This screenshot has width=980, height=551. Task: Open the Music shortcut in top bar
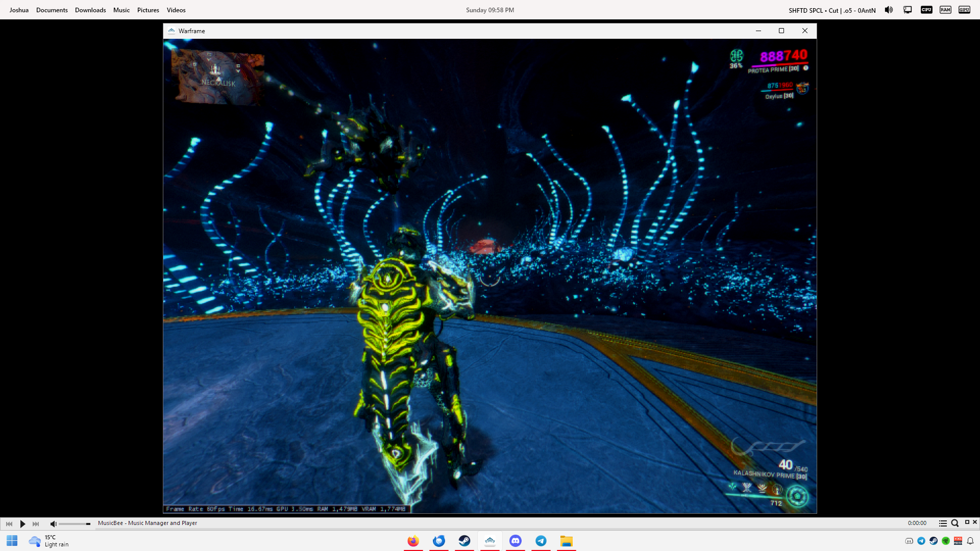tap(121, 10)
